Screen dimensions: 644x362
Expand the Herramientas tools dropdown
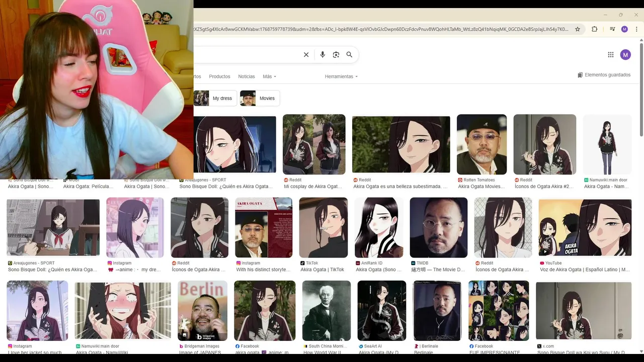[x=341, y=76]
